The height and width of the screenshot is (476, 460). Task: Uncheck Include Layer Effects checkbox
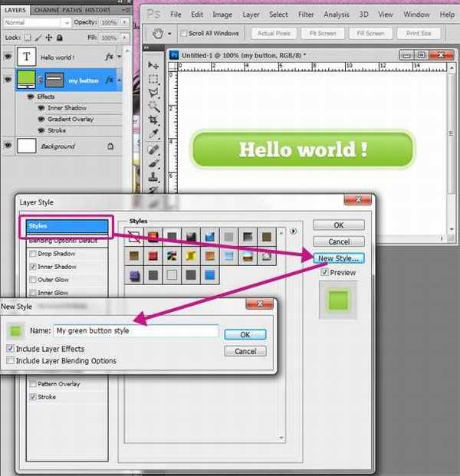(10, 349)
